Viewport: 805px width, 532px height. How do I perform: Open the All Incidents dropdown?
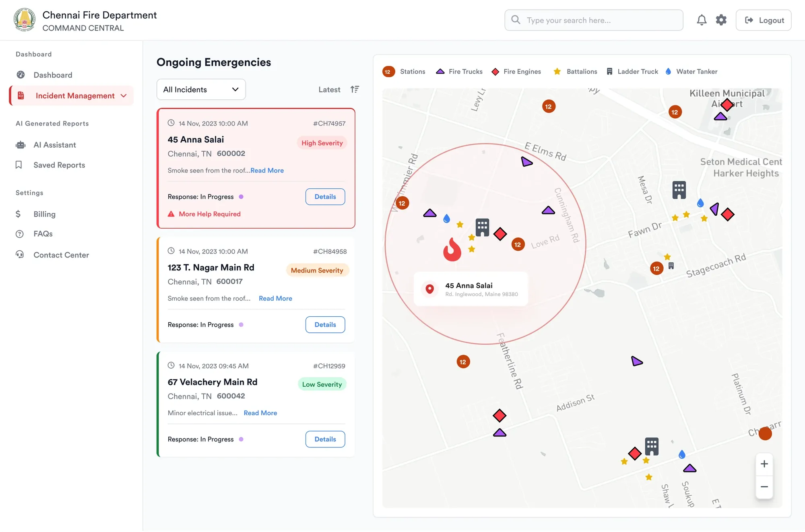pyautogui.click(x=201, y=89)
